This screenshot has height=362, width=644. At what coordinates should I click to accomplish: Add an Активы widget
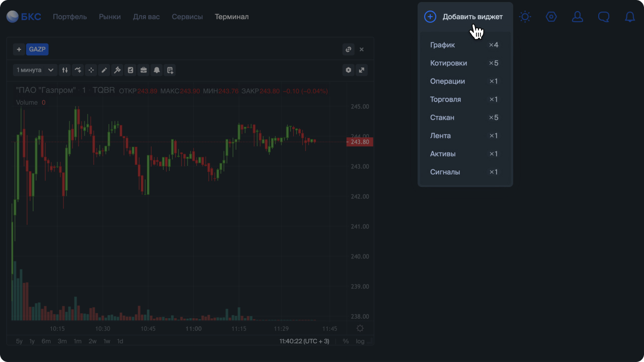465,153
